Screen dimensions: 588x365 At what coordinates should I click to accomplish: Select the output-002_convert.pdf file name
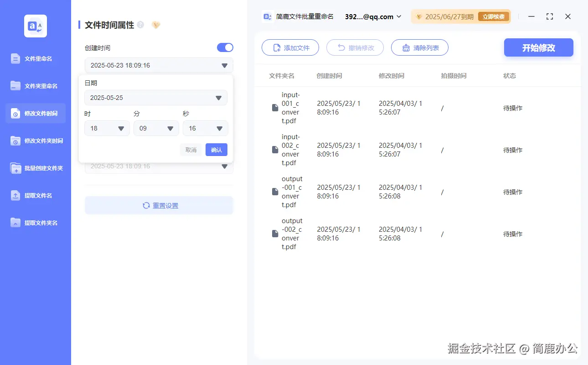[x=292, y=234]
